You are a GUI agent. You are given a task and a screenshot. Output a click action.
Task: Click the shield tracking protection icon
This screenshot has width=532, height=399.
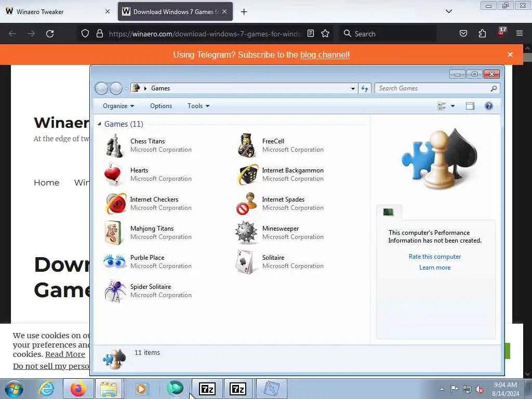(85, 34)
